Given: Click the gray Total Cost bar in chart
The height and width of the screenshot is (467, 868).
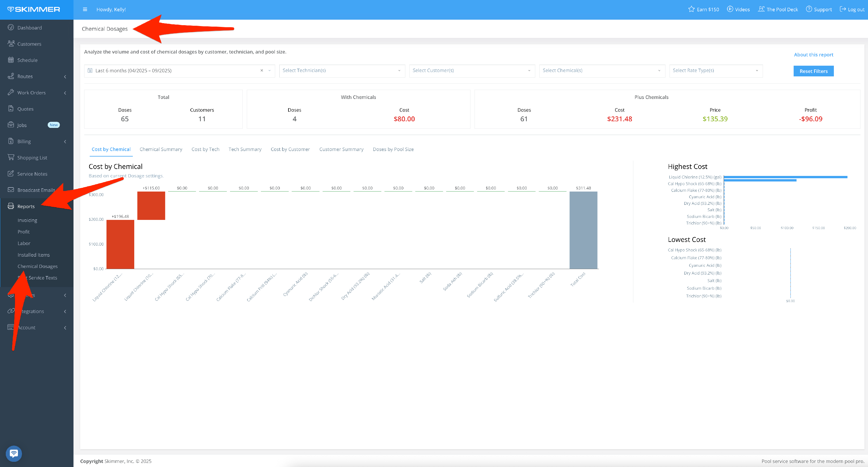Looking at the screenshot, I should click(583, 230).
